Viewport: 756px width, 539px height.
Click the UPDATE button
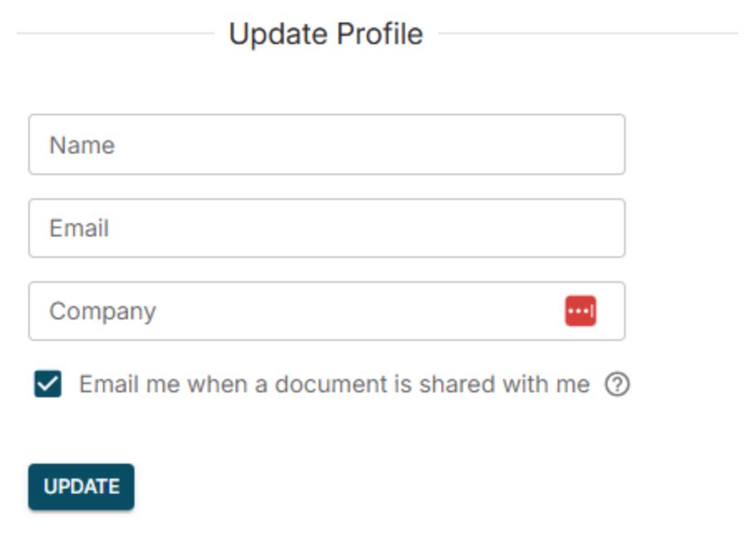81,487
